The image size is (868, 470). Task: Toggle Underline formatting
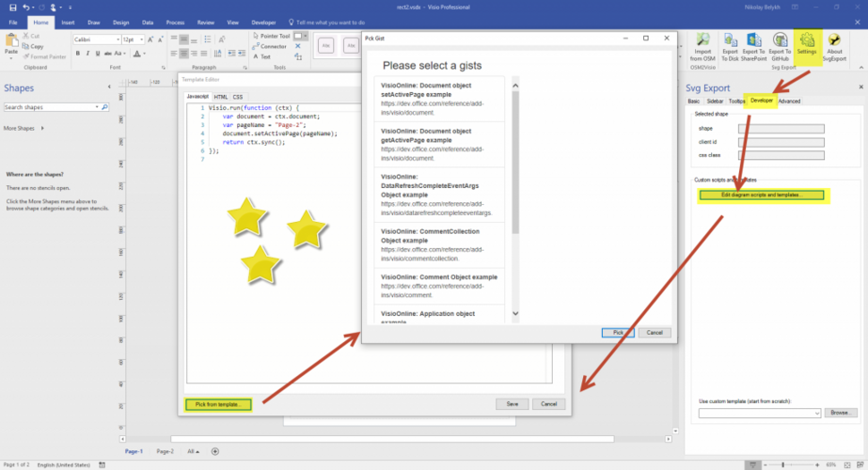click(x=98, y=54)
